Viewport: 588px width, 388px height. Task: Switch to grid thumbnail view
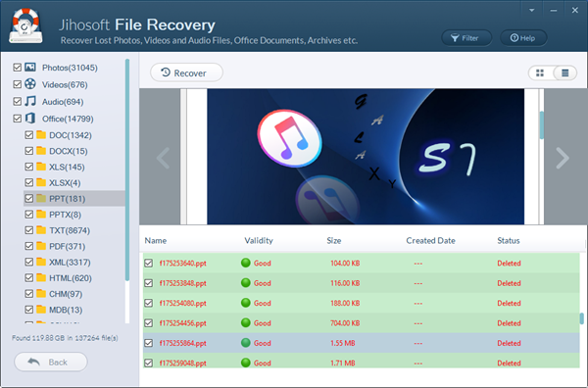(540, 73)
